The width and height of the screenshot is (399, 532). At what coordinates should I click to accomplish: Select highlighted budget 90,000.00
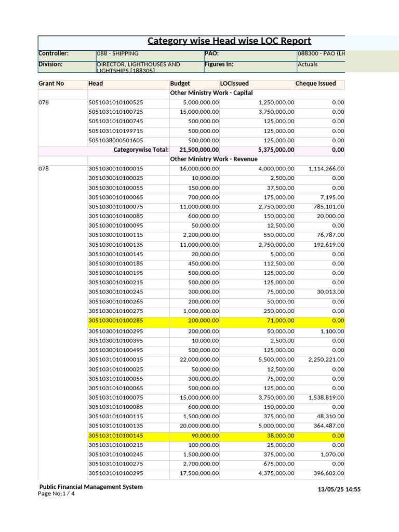point(205,436)
